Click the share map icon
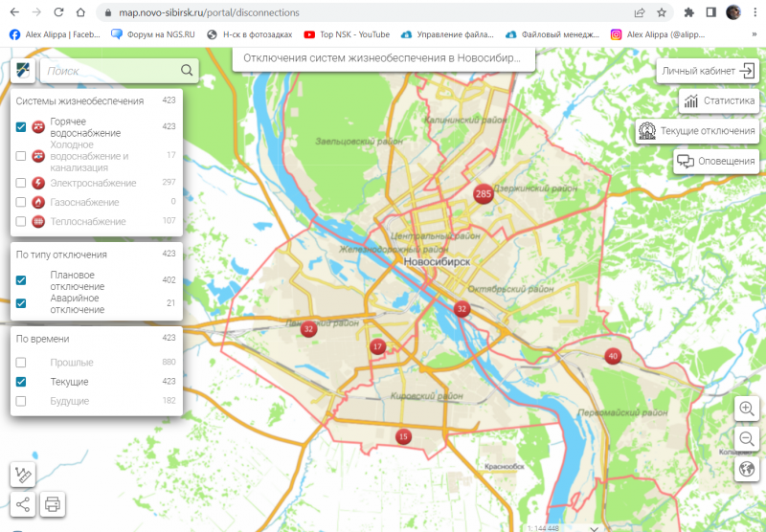 tap(23, 504)
